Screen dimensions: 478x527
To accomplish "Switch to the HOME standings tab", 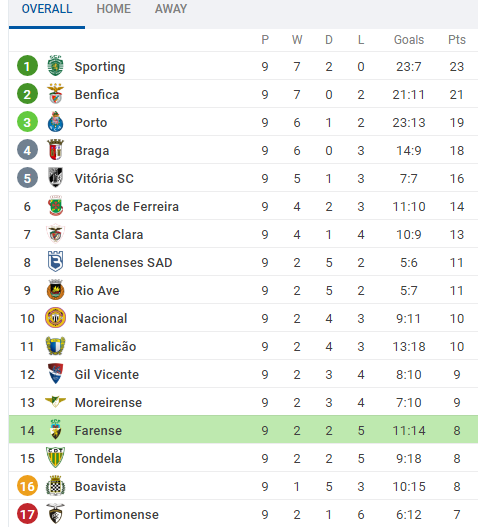I will [x=114, y=9].
